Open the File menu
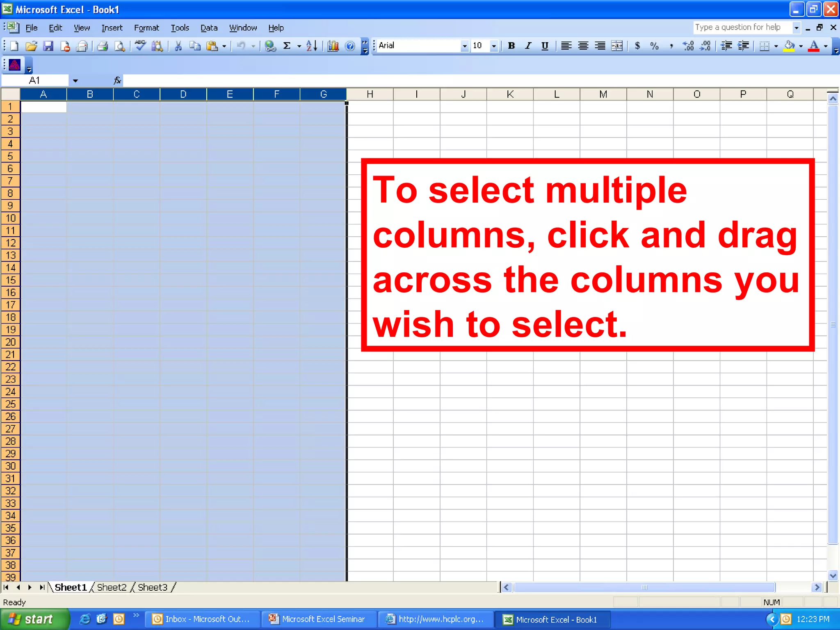840x630 pixels. [x=32, y=27]
